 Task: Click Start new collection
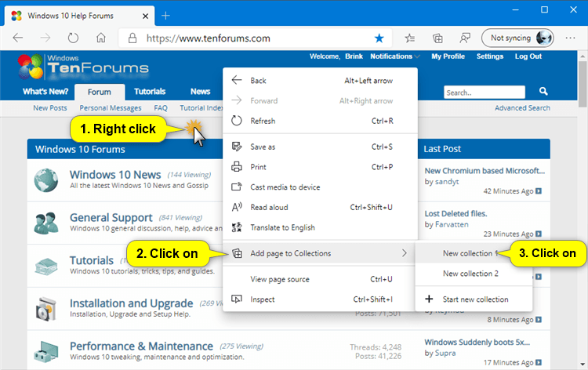[474, 299]
